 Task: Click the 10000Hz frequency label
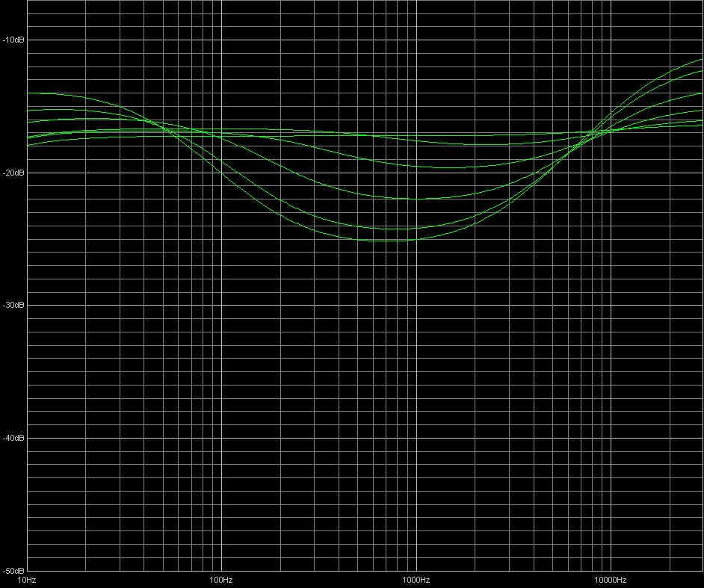point(611,581)
